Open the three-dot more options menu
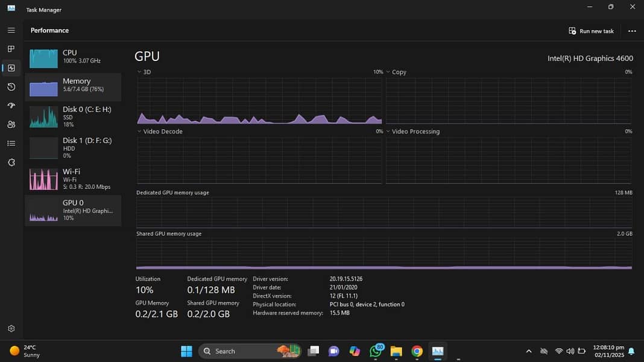This screenshot has height=362, width=644. pyautogui.click(x=631, y=31)
